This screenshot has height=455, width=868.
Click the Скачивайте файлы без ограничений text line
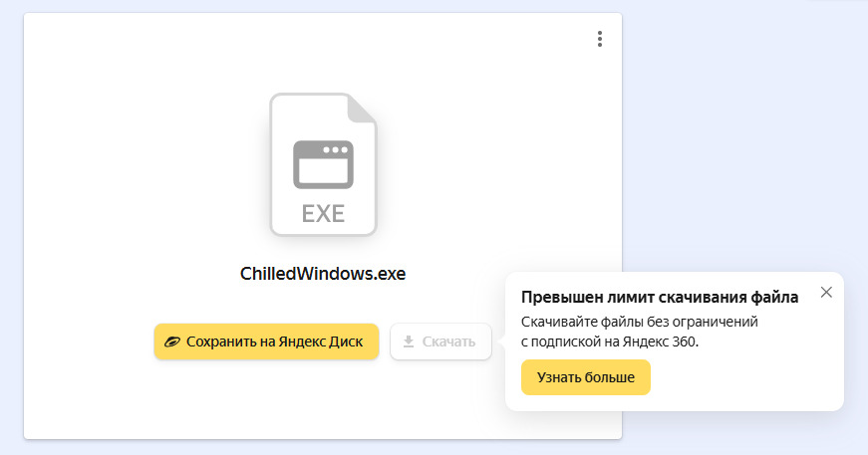640,322
